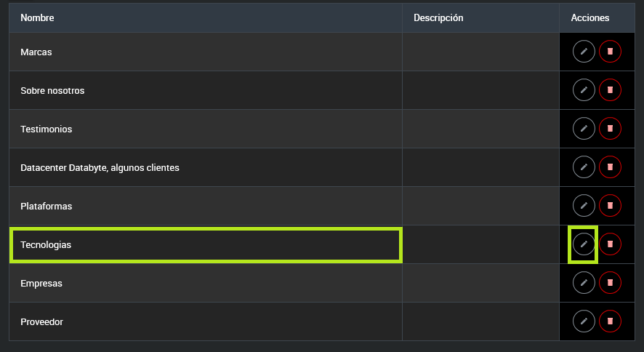Click pencil icon for Sobre nosotros
Image resolution: width=644 pixels, height=352 pixels.
[x=584, y=90]
